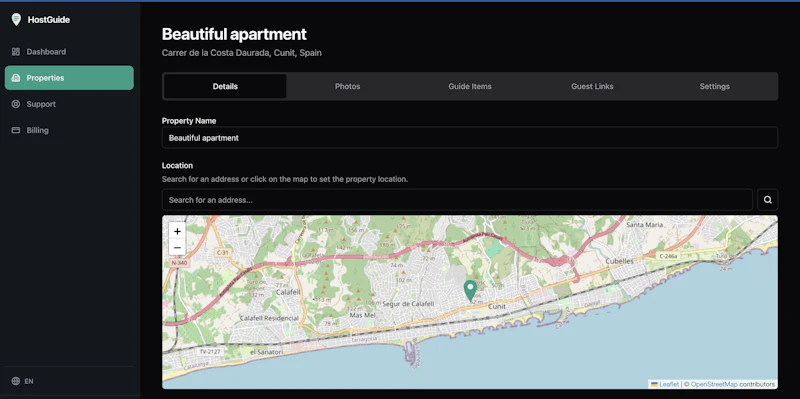Viewport: 800px width, 399px height.
Task: Click Segur de Calafell on map
Action: point(408,304)
